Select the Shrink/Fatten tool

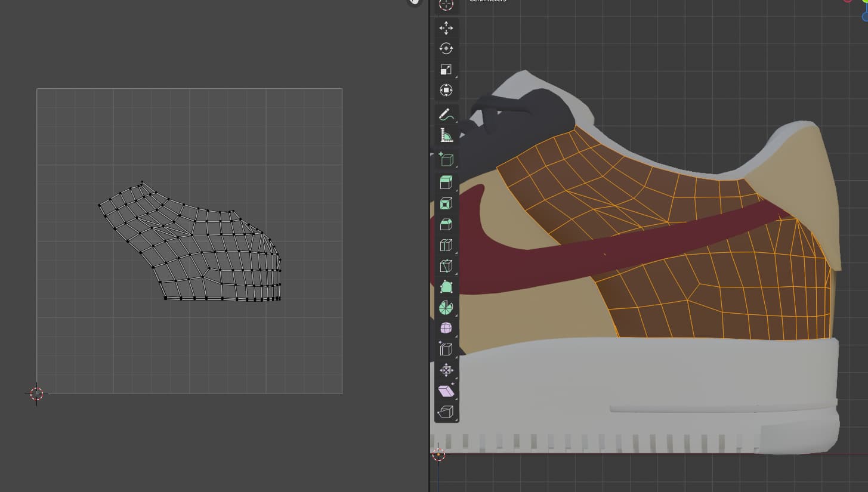(x=446, y=370)
